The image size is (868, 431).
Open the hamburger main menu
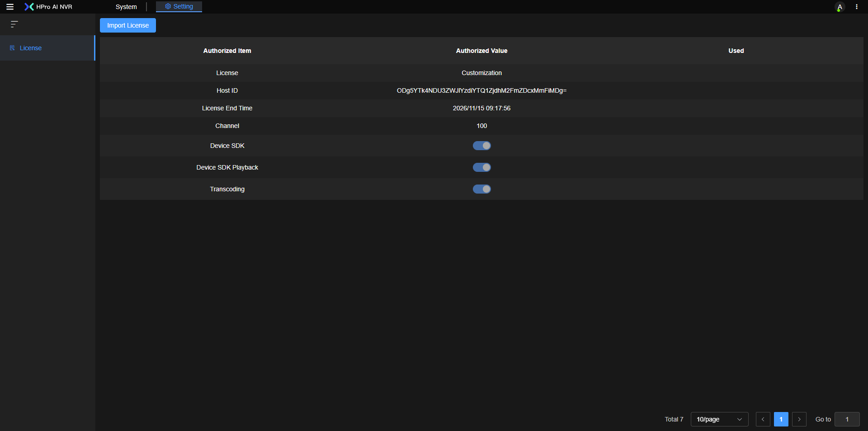click(x=9, y=7)
